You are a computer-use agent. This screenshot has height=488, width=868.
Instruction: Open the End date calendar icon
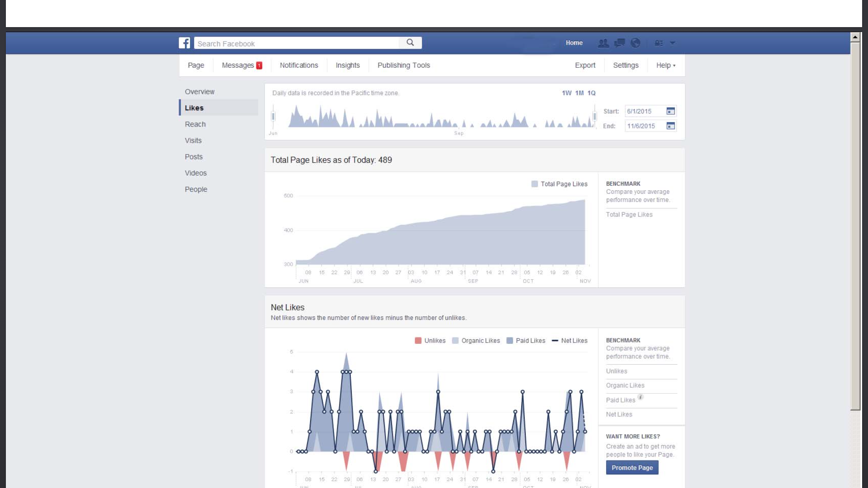(x=670, y=126)
